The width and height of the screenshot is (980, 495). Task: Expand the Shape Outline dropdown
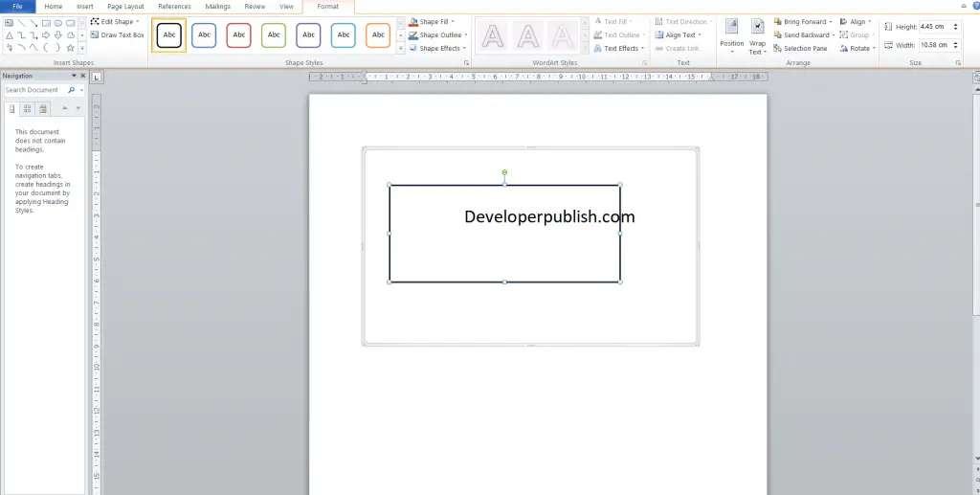point(465,35)
